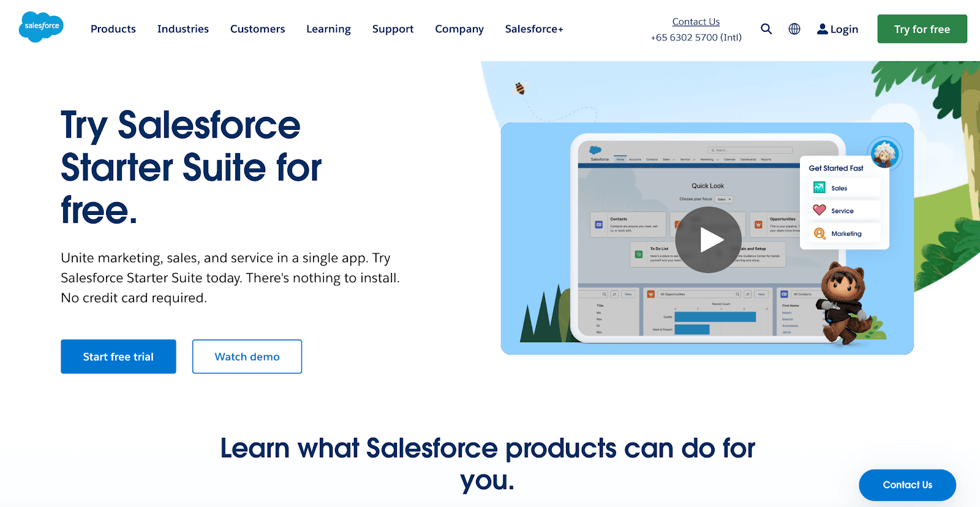Open the Support menu
This screenshot has width=980, height=507.
coord(393,29)
